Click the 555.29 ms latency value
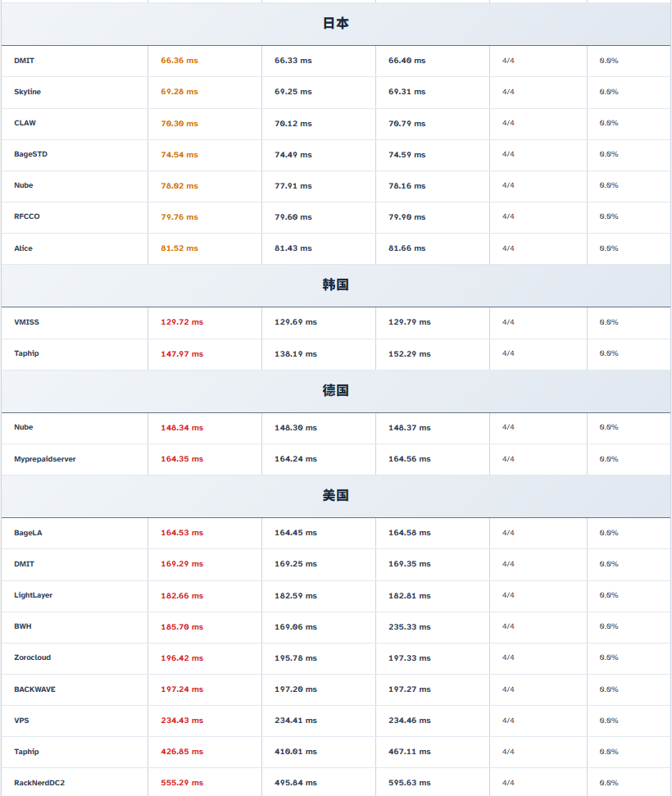Screen dimensions: 672x796 coord(182,783)
